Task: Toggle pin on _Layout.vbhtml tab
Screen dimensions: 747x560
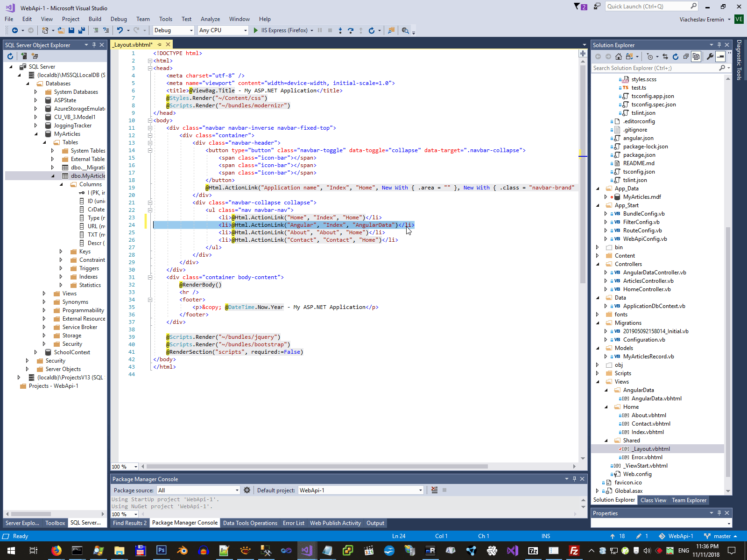Action: pyautogui.click(x=160, y=45)
